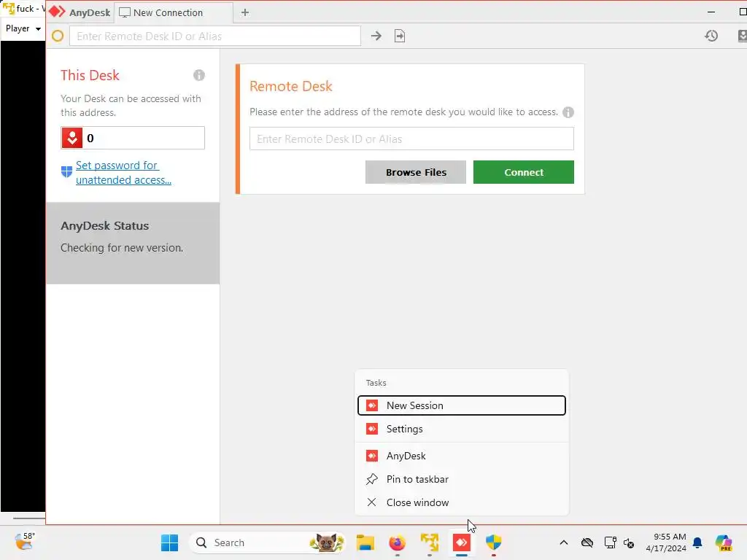Open the Player dropdown menu

(23, 28)
